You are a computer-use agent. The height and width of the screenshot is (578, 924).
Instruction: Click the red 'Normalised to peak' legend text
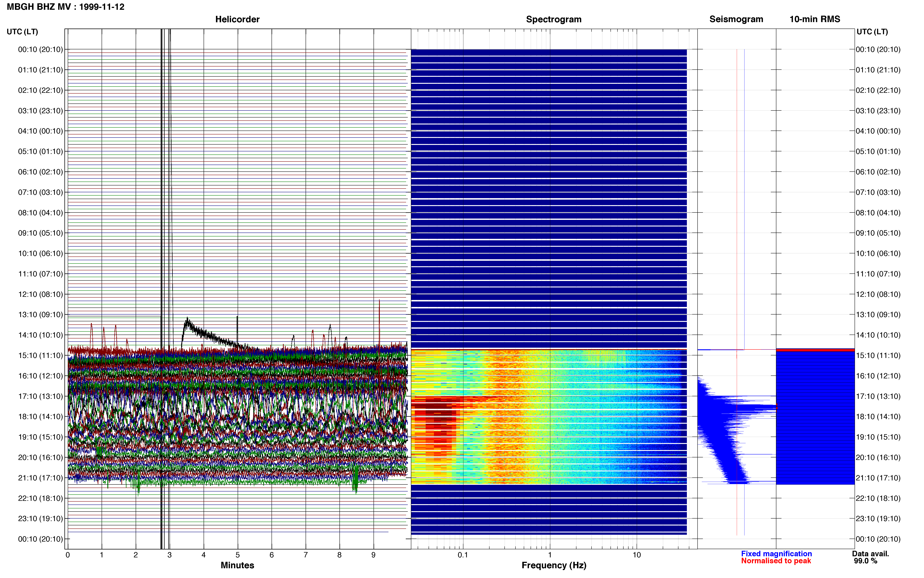tap(776, 561)
